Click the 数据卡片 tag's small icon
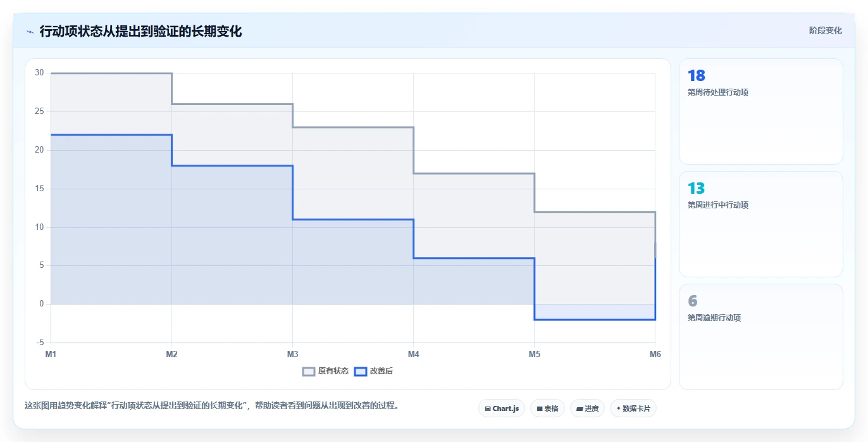Viewport: 868px width, 442px height. (x=618, y=408)
